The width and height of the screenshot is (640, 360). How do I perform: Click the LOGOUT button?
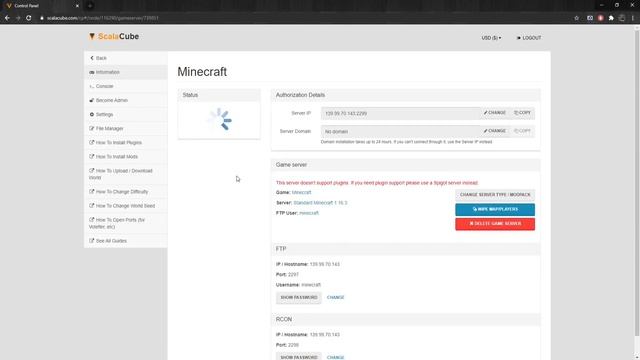[529, 38]
